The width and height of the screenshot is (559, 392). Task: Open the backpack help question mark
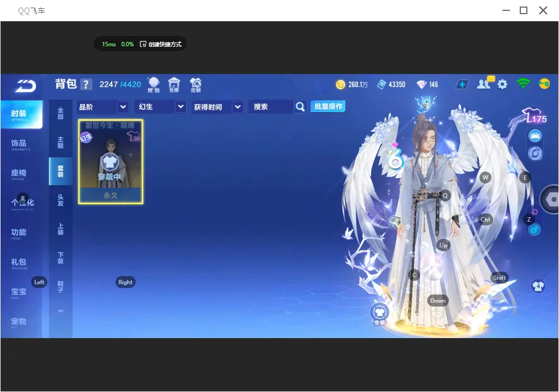click(x=86, y=84)
